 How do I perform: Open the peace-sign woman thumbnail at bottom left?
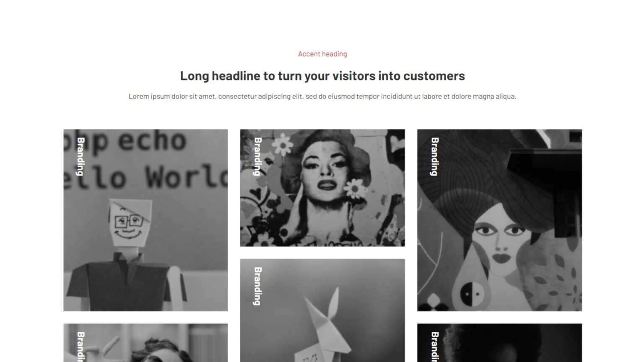pyautogui.click(x=145, y=343)
